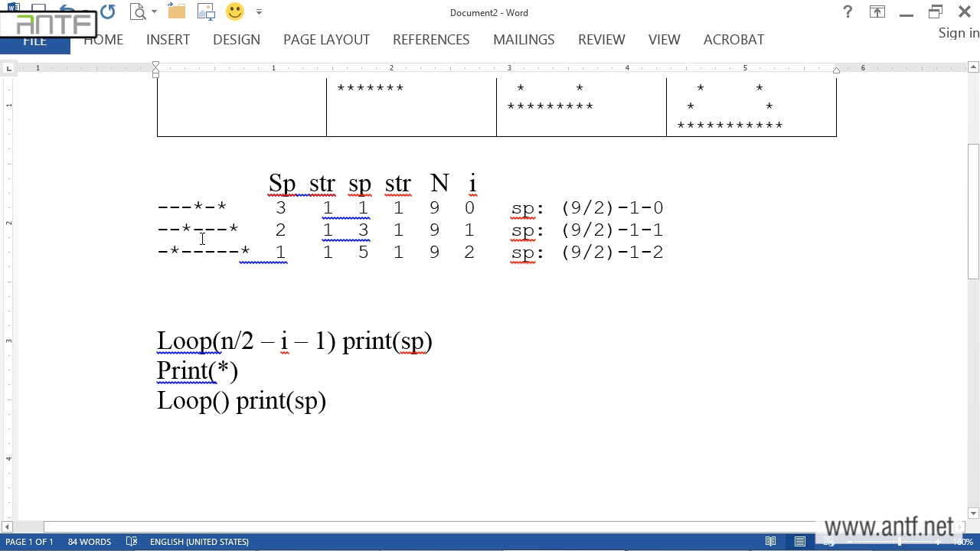Switch to Print Layout view
This screenshot has width=980, height=551.
tap(800, 542)
